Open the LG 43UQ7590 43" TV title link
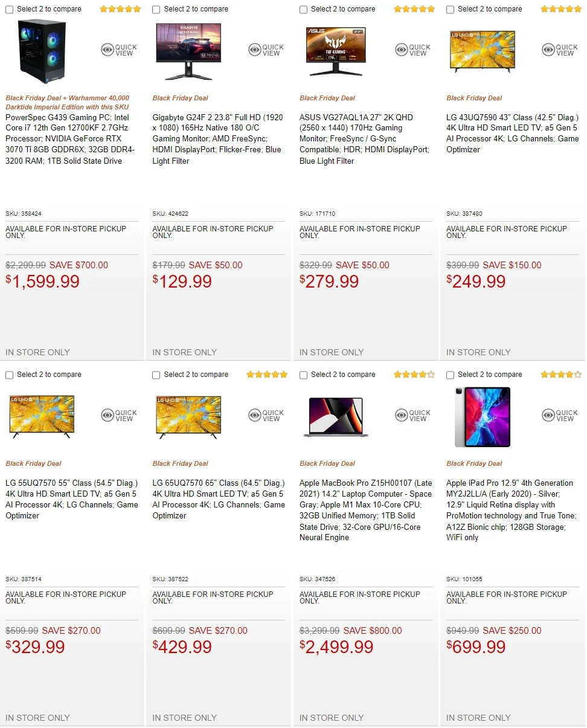The image size is (587, 728). tap(512, 133)
